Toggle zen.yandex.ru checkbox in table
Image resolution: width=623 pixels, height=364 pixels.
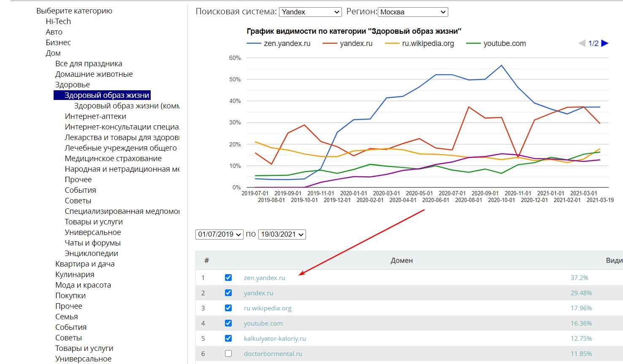click(228, 278)
